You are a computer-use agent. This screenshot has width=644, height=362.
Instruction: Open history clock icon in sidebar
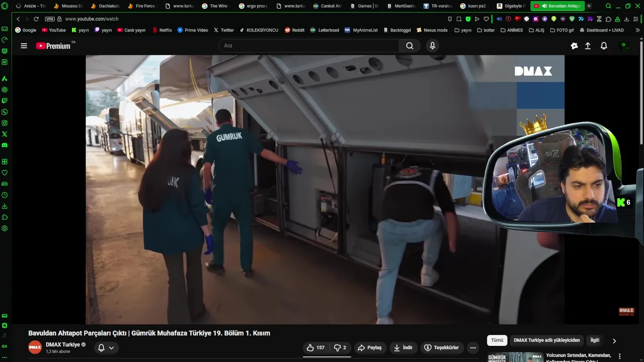pyautogui.click(x=5, y=195)
